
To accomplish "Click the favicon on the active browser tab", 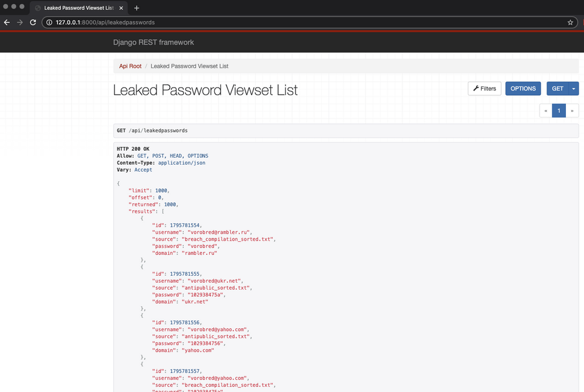I will (x=37, y=8).
